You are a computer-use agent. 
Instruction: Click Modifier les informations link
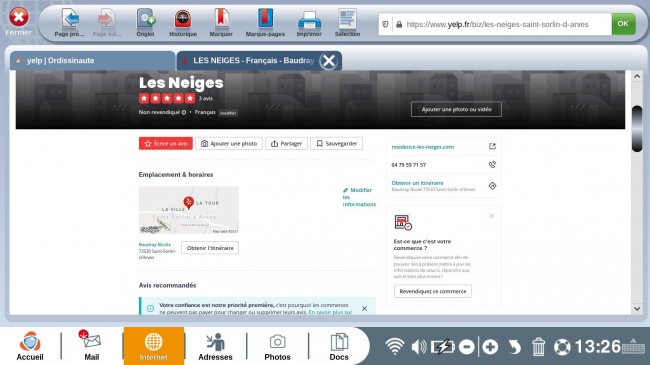[359, 197]
